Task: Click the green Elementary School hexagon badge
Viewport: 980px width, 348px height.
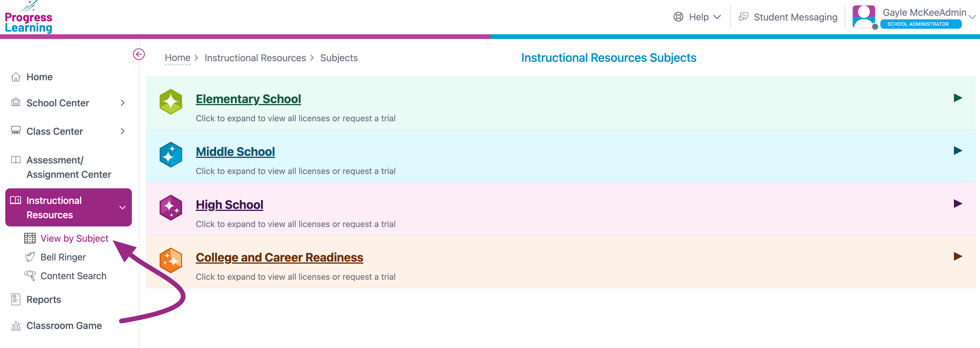Action: [x=171, y=102]
